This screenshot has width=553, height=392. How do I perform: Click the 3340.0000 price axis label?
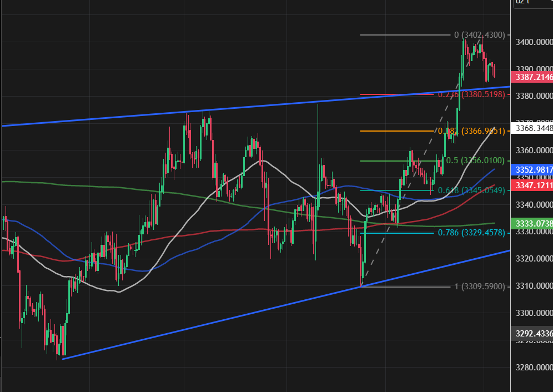tap(534, 205)
